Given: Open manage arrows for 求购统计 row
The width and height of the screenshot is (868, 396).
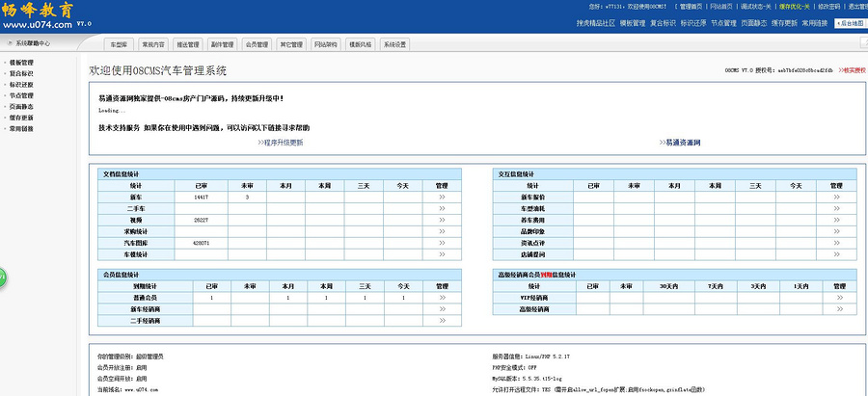Looking at the screenshot, I should coord(442,231).
